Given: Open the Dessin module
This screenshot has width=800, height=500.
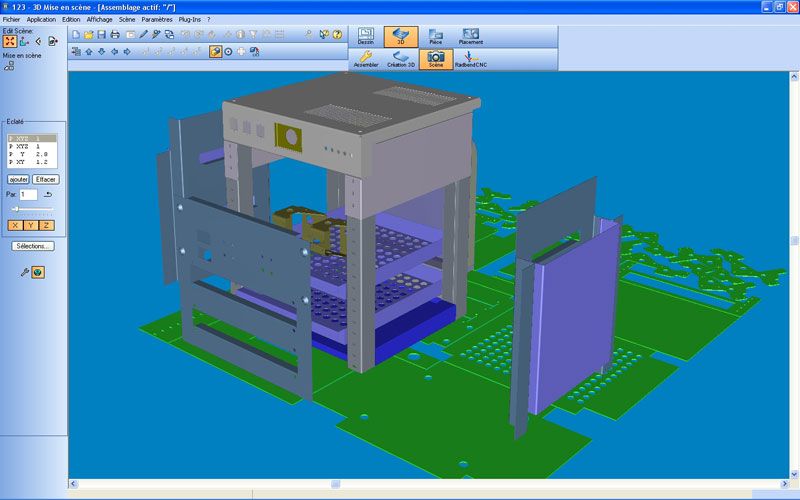Looking at the screenshot, I should 366,37.
